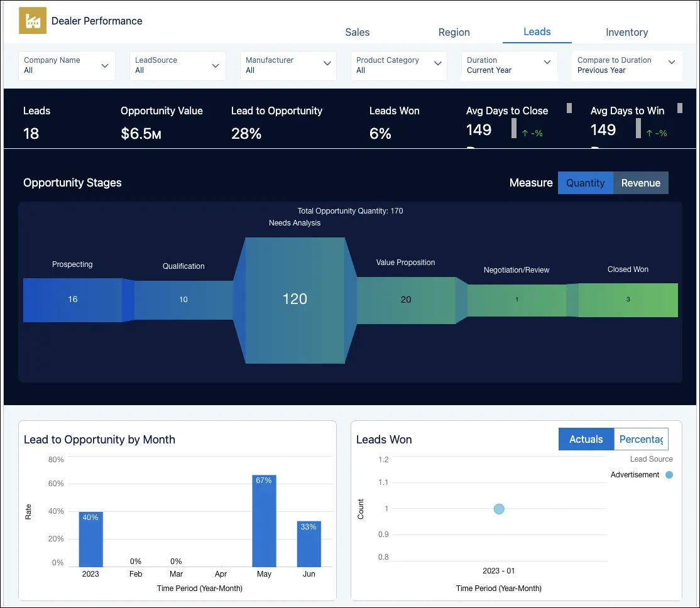Screen dimensions: 700x608
Task: Click the Jun bar labeled 33%
Action: click(309, 544)
